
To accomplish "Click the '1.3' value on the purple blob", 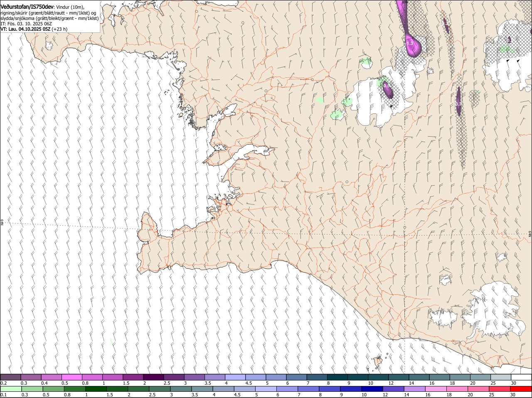I will (410, 44).
